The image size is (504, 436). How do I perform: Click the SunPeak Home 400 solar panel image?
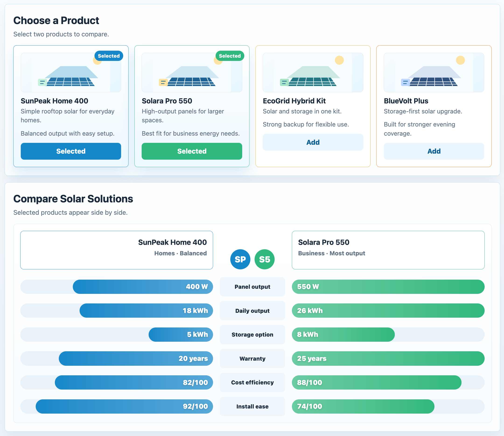[71, 72]
